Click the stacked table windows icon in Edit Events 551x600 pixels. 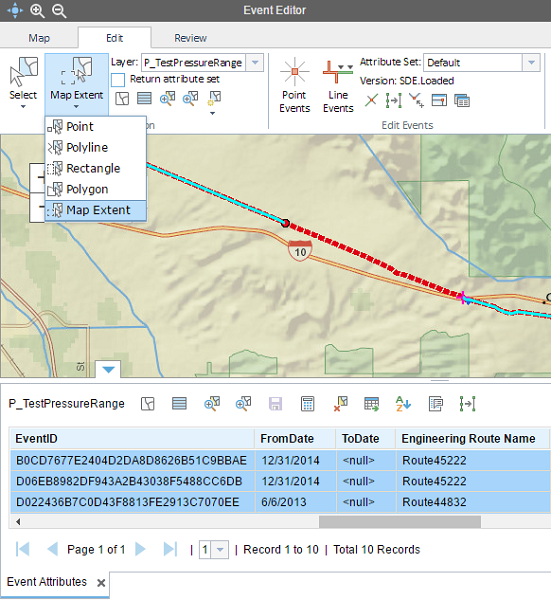(x=462, y=101)
